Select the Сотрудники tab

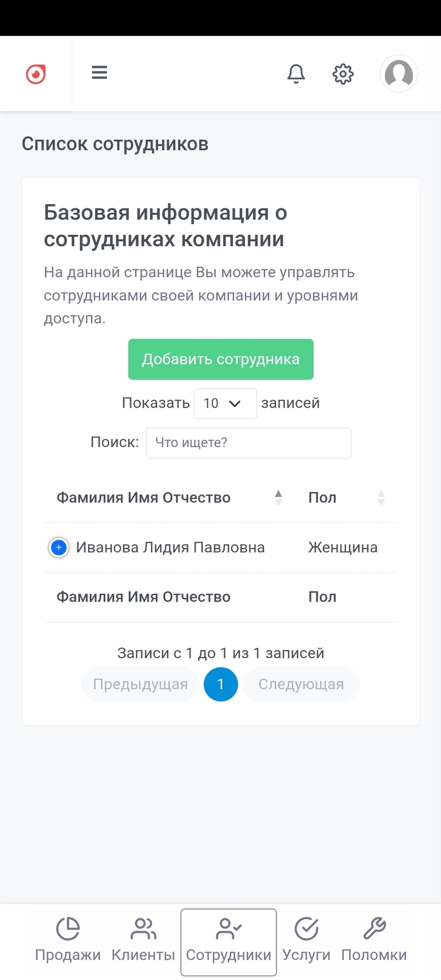click(229, 941)
